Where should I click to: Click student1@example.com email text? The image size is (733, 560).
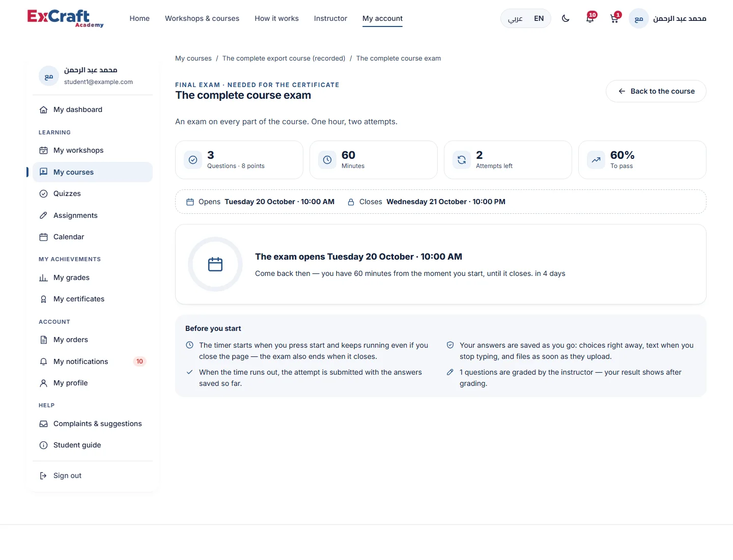[98, 81]
